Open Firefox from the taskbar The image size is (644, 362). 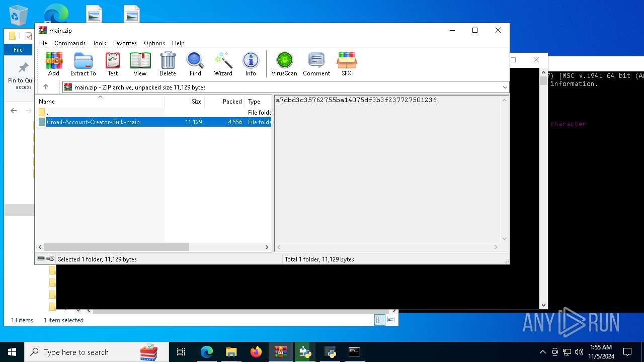[256, 352]
